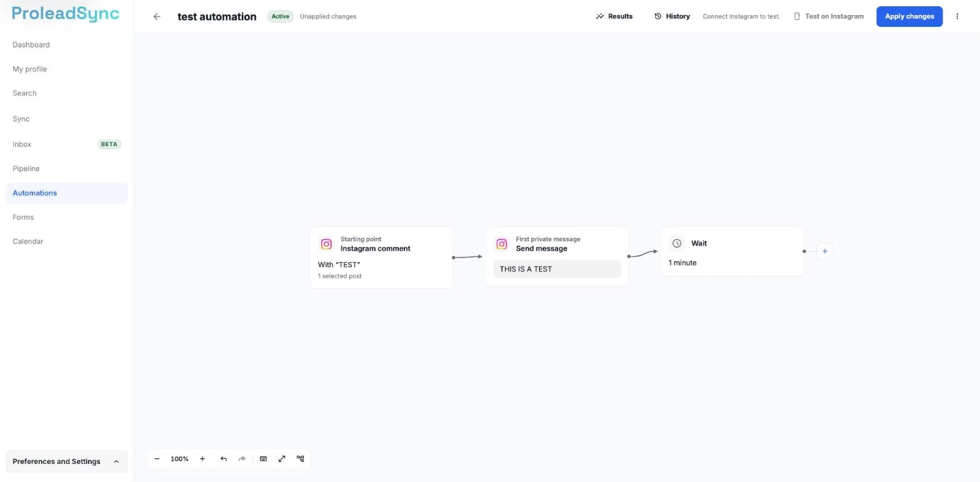Undo the last change

[x=223, y=459]
